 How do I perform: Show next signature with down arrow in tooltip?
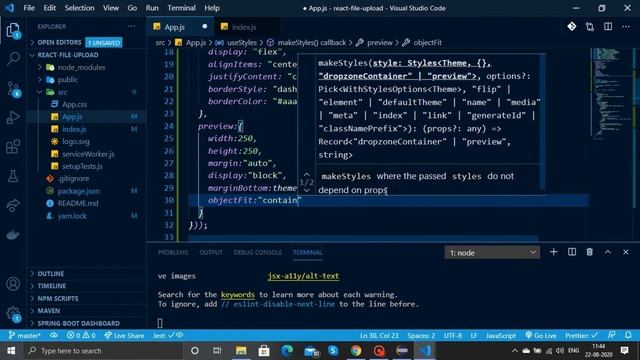point(307,190)
